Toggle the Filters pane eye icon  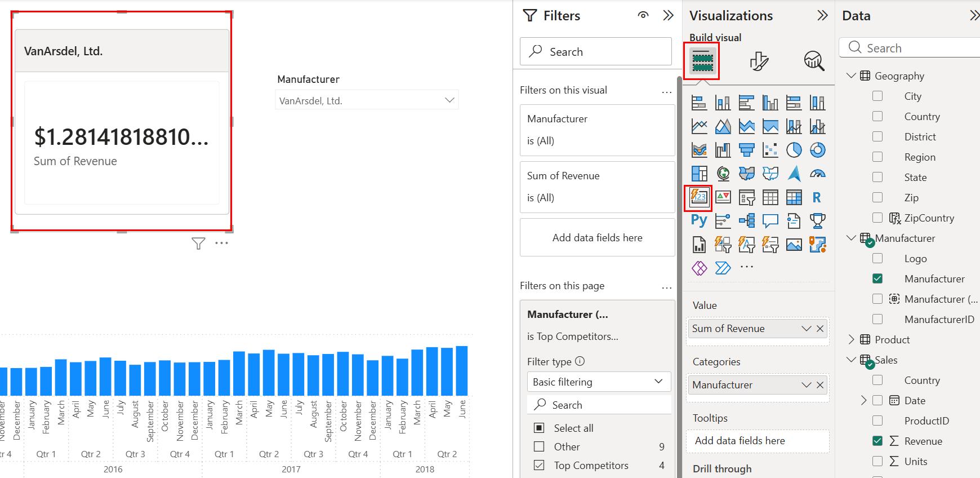[643, 15]
